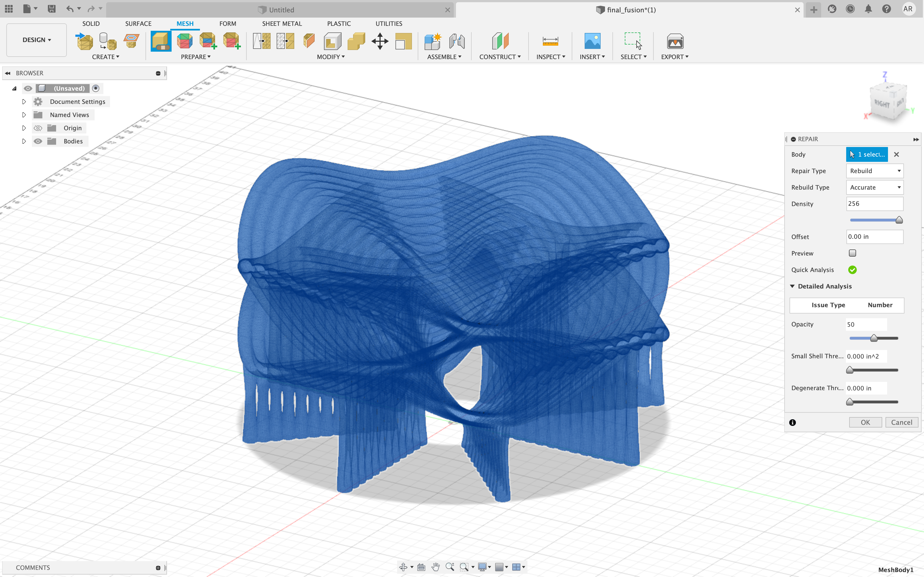This screenshot has height=577, width=924.
Task: Show the hidden Origin folder
Action: pos(38,128)
